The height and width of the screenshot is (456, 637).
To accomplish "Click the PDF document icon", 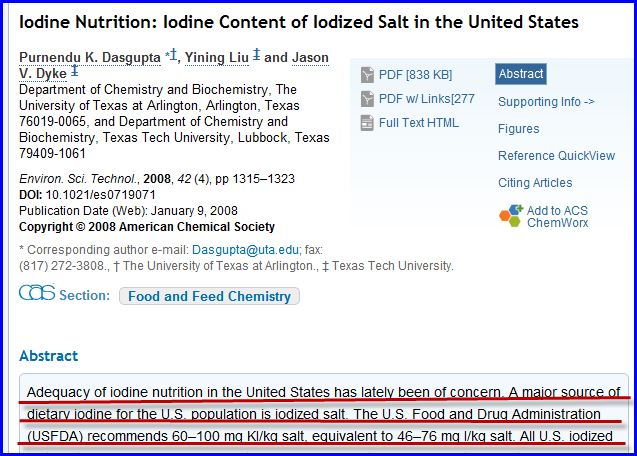I will pyautogui.click(x=368, y=75).
